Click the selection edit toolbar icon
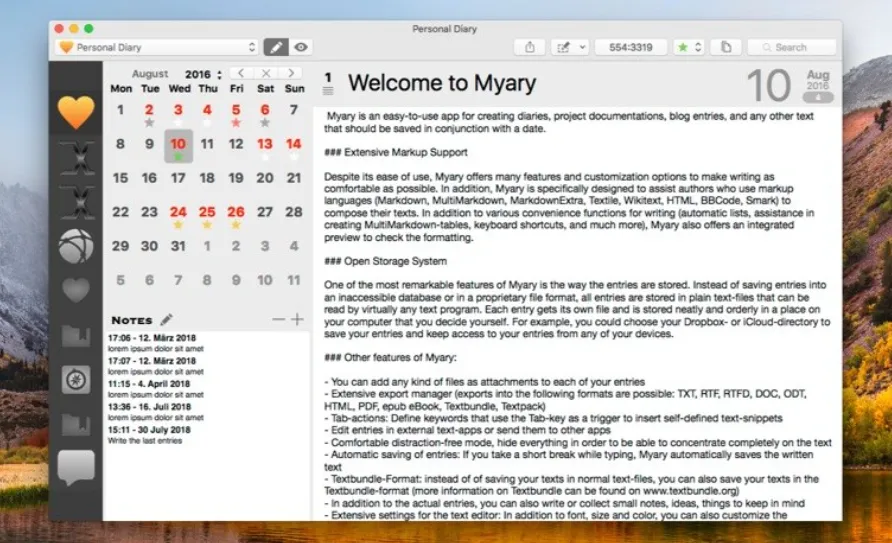This screenshot has width=892, height=543. (x=563, y=47)
